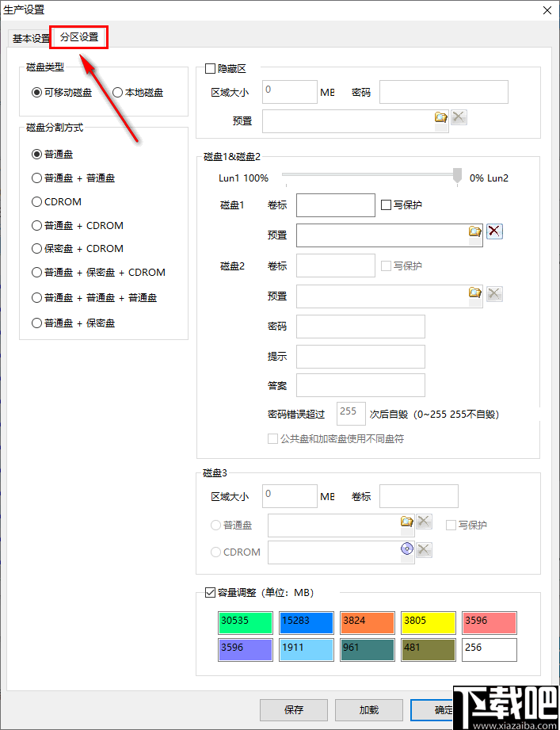
Task: Choose 普通盘 + 保密盘 + CDROM mode
Action: tap(98, 273)
